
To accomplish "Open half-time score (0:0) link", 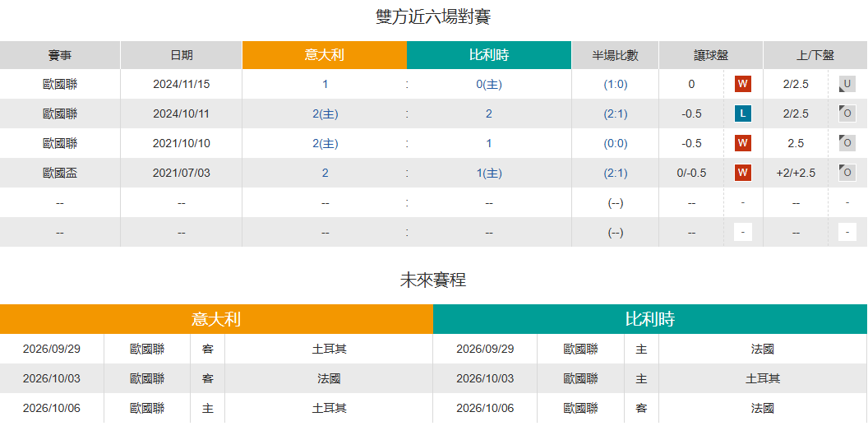I will point(616,143).
